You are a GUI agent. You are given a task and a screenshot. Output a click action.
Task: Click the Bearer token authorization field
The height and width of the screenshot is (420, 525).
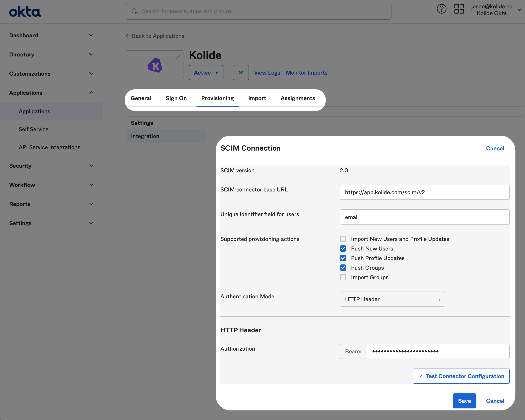438,351
